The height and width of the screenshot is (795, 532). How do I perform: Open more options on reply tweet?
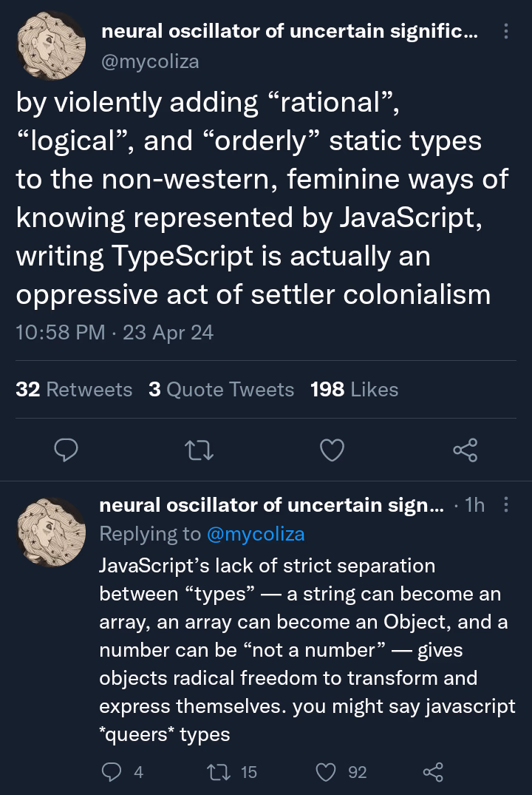pos(505,504)
